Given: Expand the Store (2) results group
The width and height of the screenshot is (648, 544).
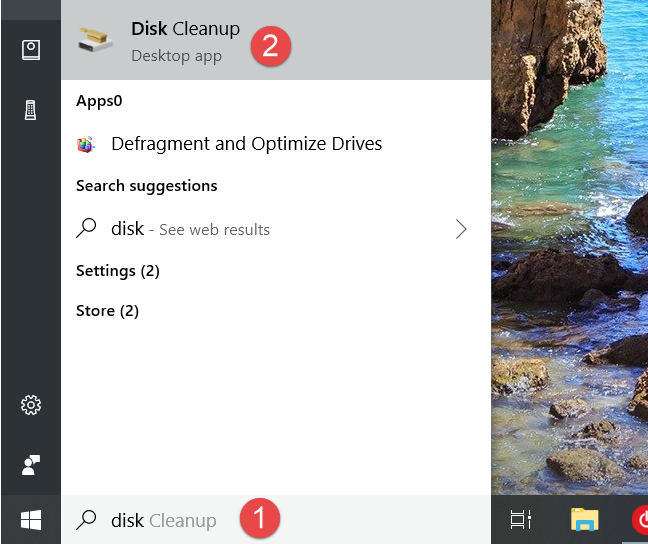Looking at the screenshot, I should [107, 310].
